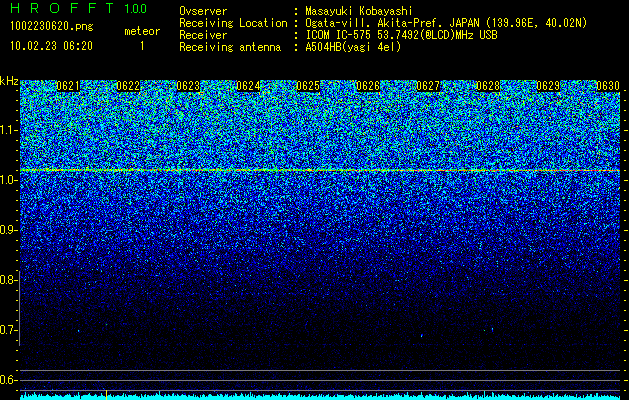Click the 0625 time marker
The height and width of the screenshot is (400, 629).
pos(308,86)
